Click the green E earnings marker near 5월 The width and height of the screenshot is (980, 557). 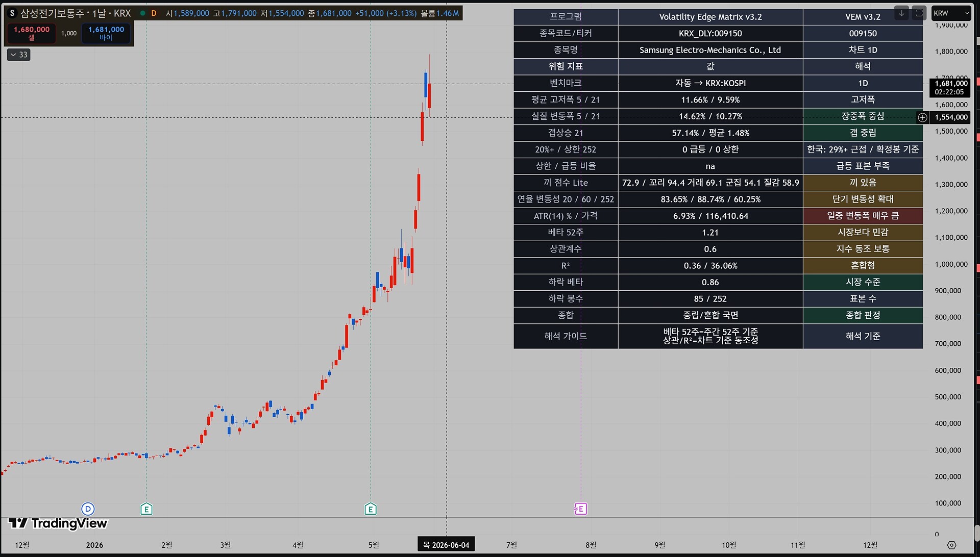click(371, 509)
